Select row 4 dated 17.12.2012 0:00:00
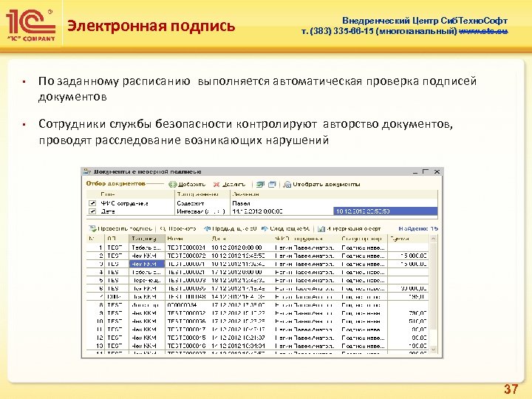 coord(258,272)
